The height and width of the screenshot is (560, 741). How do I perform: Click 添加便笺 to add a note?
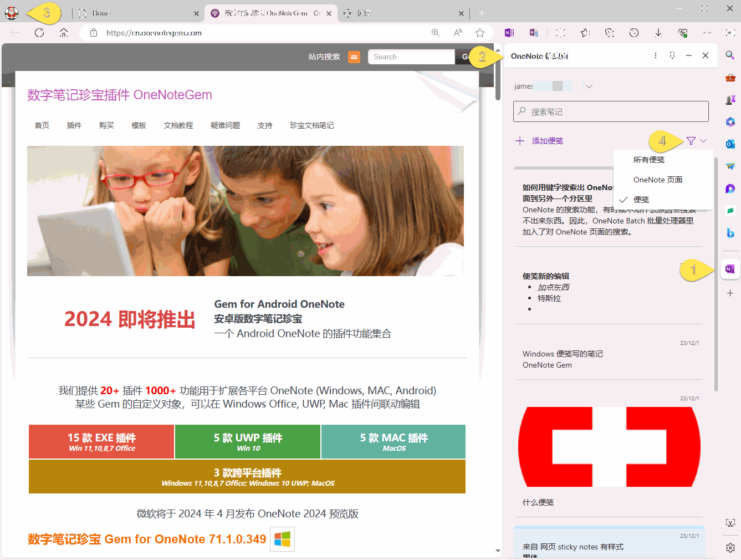point(539,141)
